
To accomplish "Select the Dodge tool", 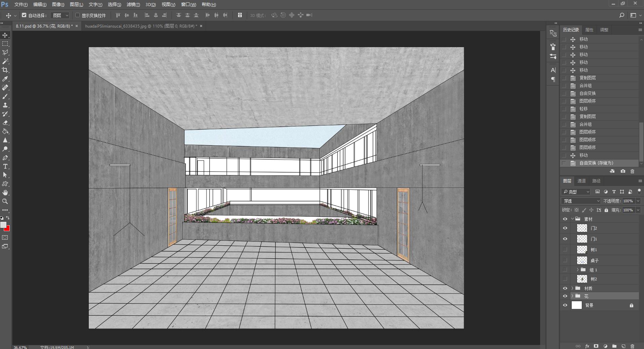I will (x=5, y=149).
